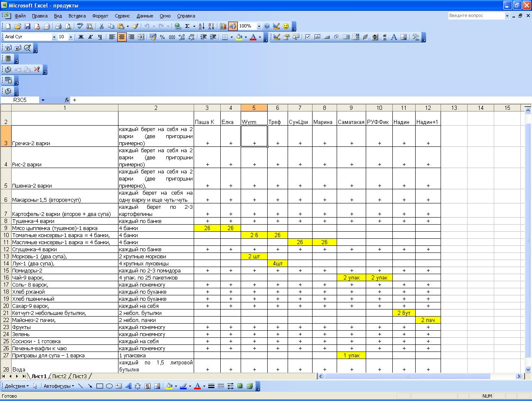Open the Данные menu

(145, 16)
